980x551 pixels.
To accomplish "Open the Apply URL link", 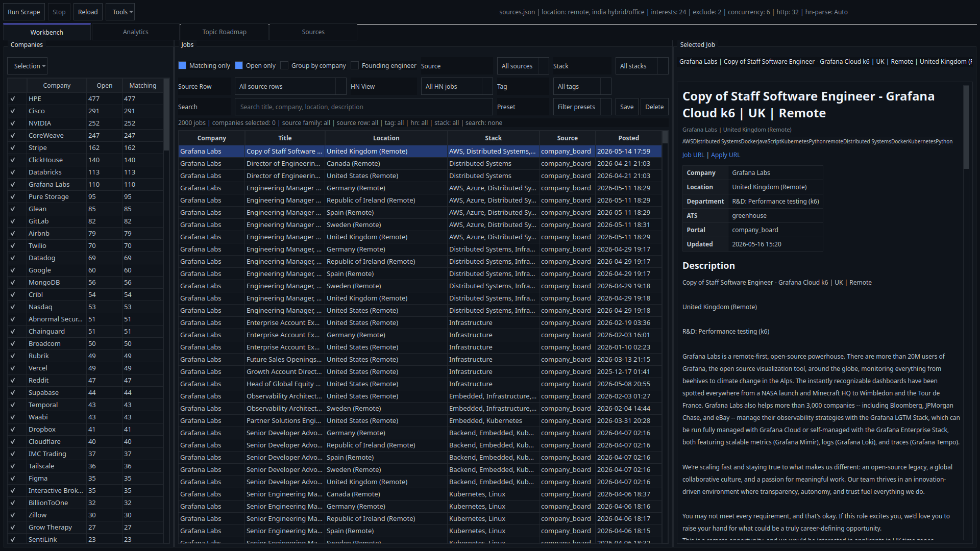I will point(725,155).
